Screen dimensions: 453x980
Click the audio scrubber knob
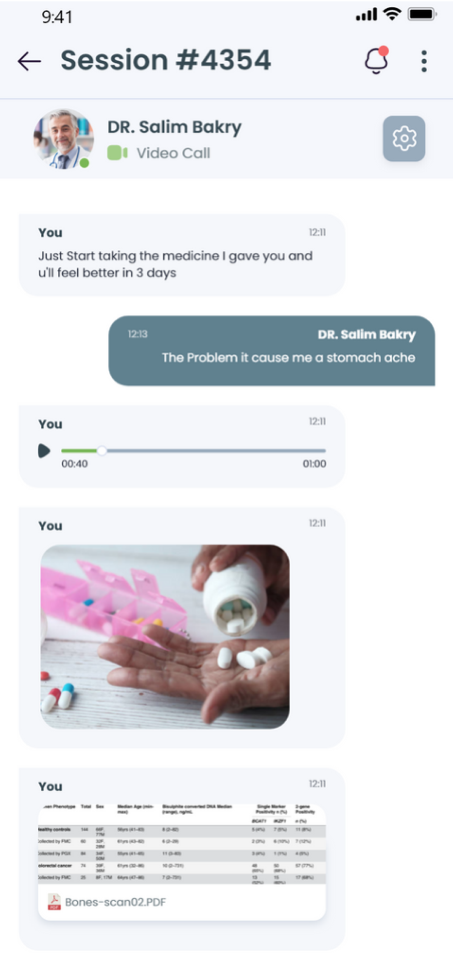tap(101, 450)
